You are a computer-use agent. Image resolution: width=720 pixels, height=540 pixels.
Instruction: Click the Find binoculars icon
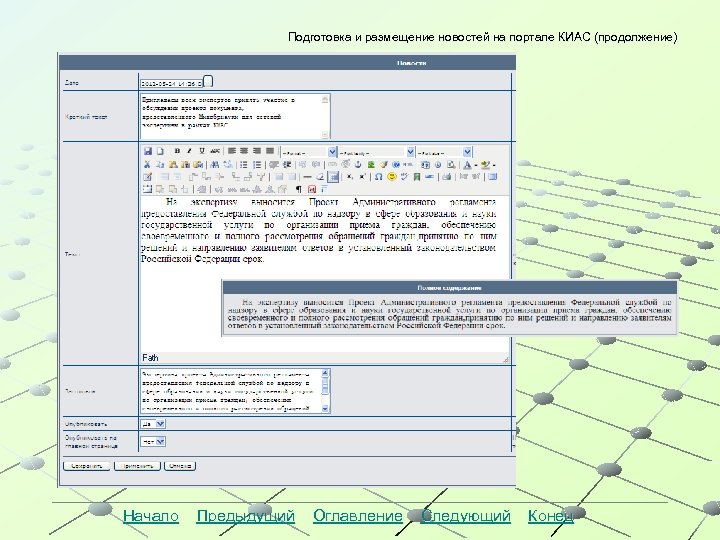pos(214,164)
